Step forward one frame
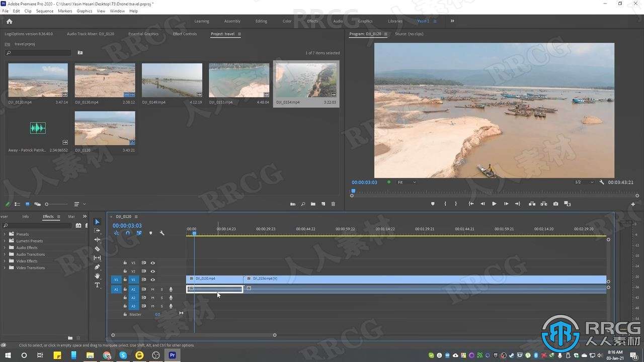Screen dimensions: 644x362 506,204
